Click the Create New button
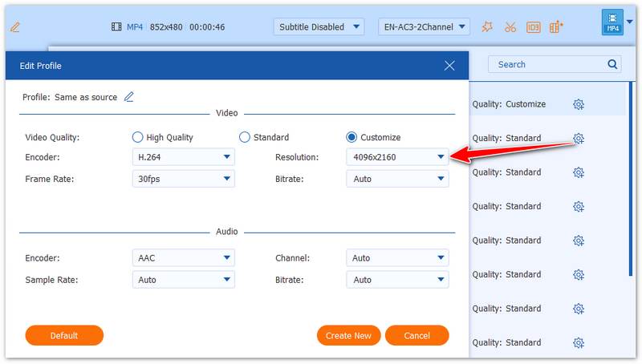642x364 pixels. pos(348,335)
